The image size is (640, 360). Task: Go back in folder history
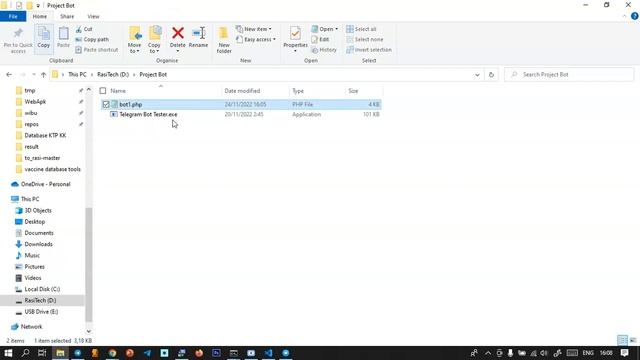tap(9, 75)
